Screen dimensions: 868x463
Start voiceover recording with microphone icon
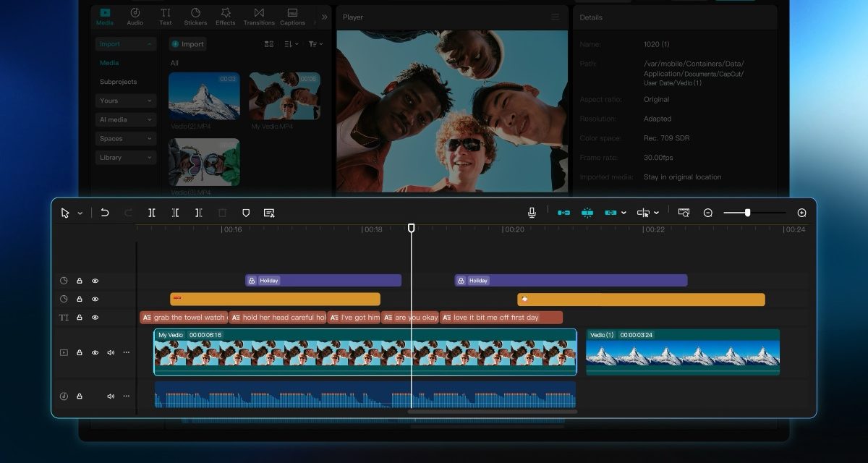(x=532, y=213)
